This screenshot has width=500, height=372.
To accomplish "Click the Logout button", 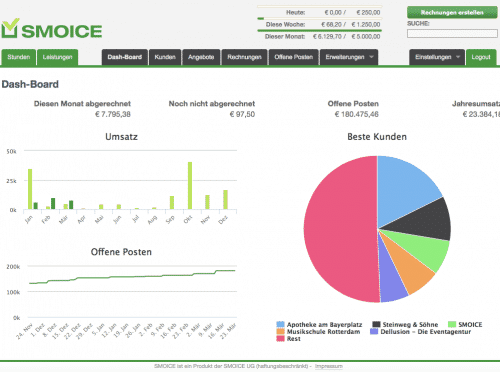I will [x=481, y=57].
